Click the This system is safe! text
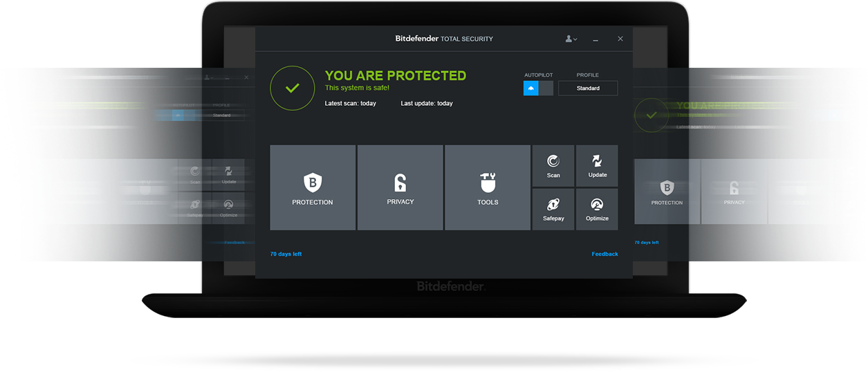This screenshot has height=372, width=868. pos(357,88)
